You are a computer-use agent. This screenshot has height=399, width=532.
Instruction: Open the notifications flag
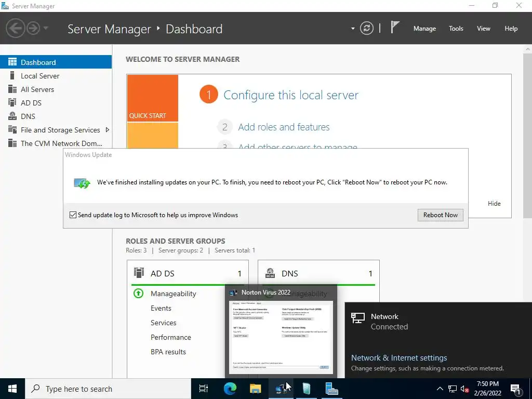(x=395, y=27)
